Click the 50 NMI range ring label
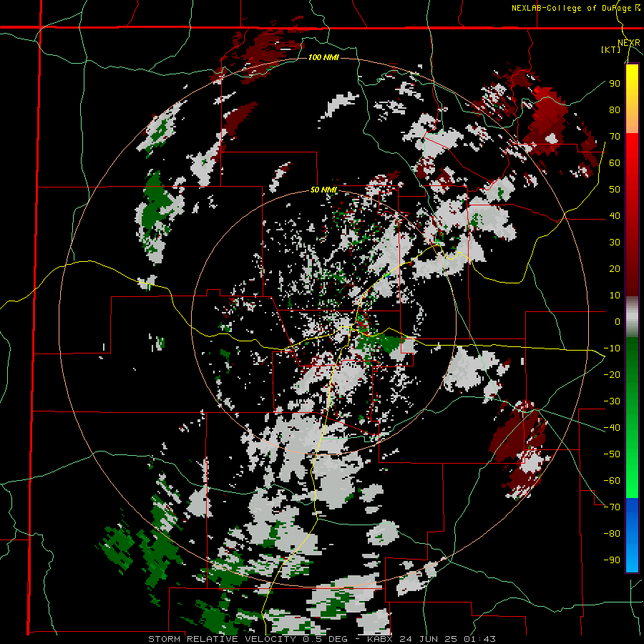This screenshot has height=644, width=644. point(323,190)
